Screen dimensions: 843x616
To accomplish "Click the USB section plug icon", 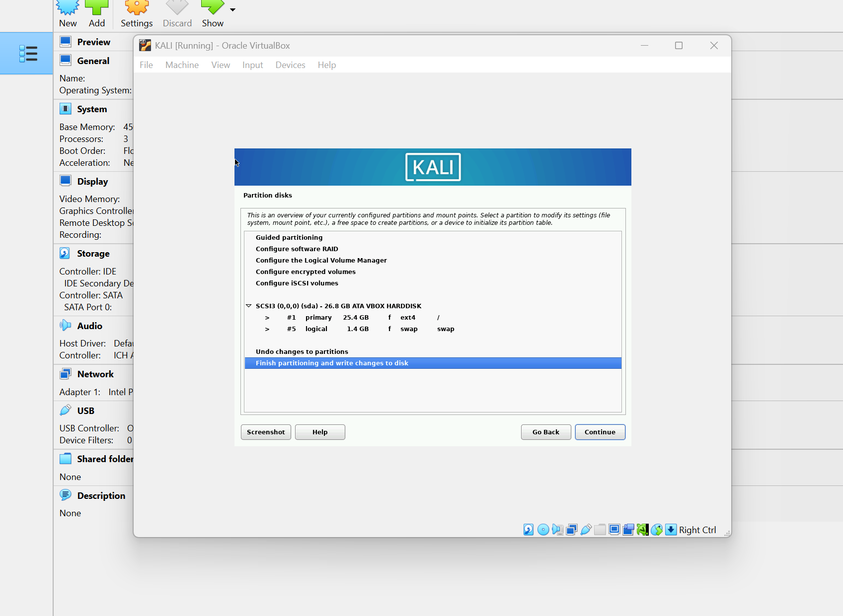I will pos(66,410).
